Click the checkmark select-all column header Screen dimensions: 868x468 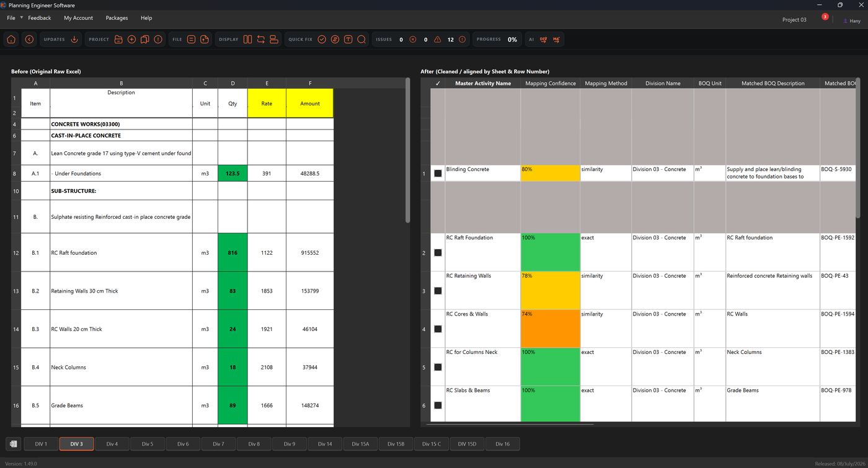pos(438,83)
